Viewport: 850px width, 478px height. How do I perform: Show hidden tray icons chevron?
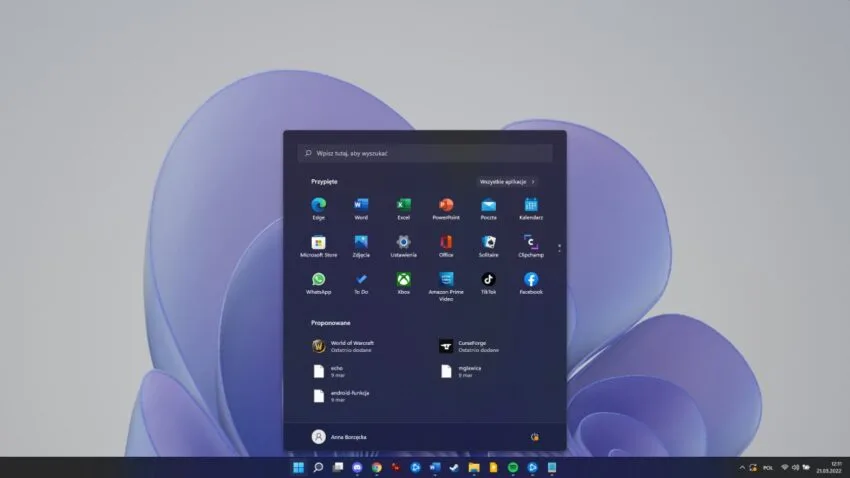[x=742, y=467]
